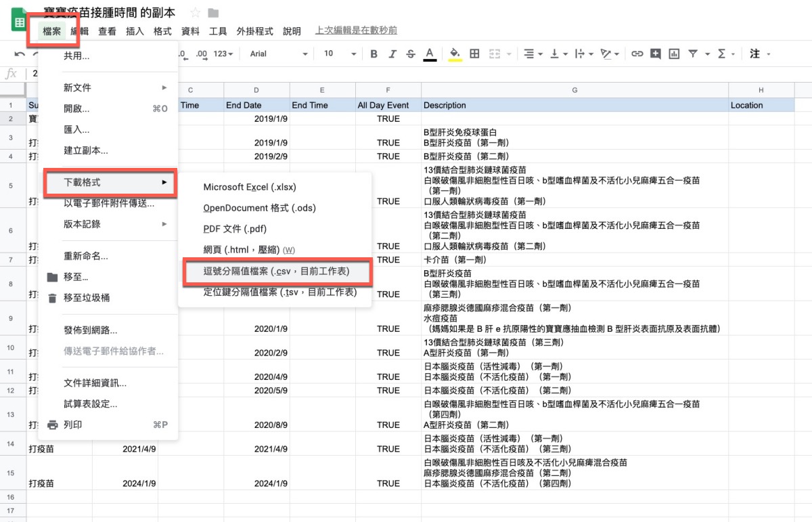Click the 上次編輯是在數秒前 link

(356, 30)
